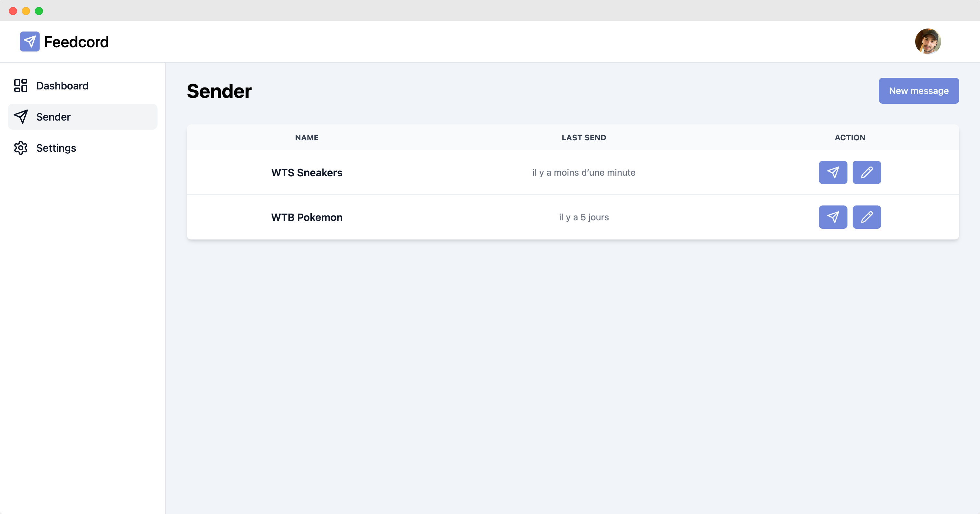This screenshot has width=980, height=514.
Task: Click the edit icon for WTB Pokemon
Action: click(x=867, y=217)
